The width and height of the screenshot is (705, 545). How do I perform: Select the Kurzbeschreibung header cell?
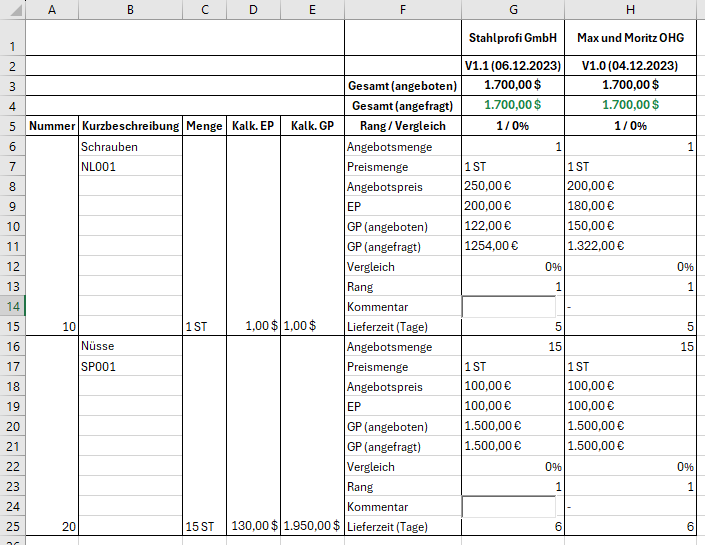(x=130, y=126)
